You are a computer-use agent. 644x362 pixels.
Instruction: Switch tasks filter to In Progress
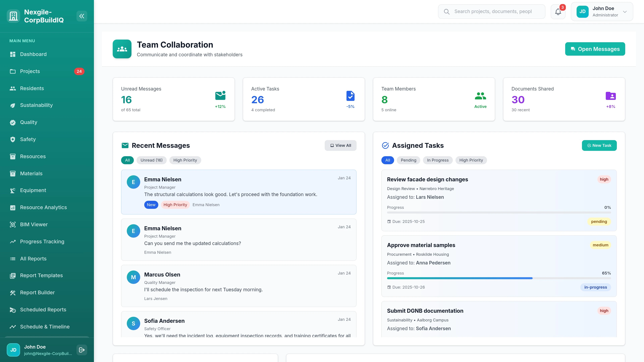click(438, 160)
